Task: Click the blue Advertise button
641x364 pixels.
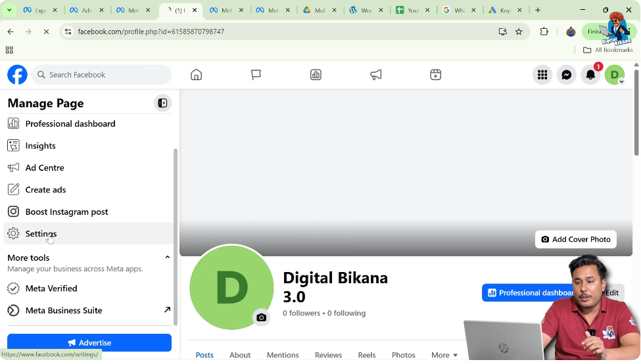Action: [x=89, y=343]
